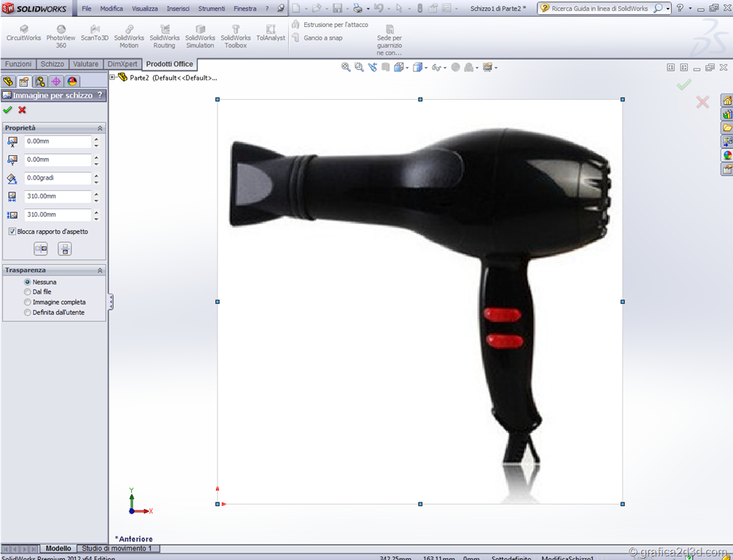The height and width of the screenshot is (560, 733).
Task: Click the Zoom to Fit icon
Action: coord(346,67)
